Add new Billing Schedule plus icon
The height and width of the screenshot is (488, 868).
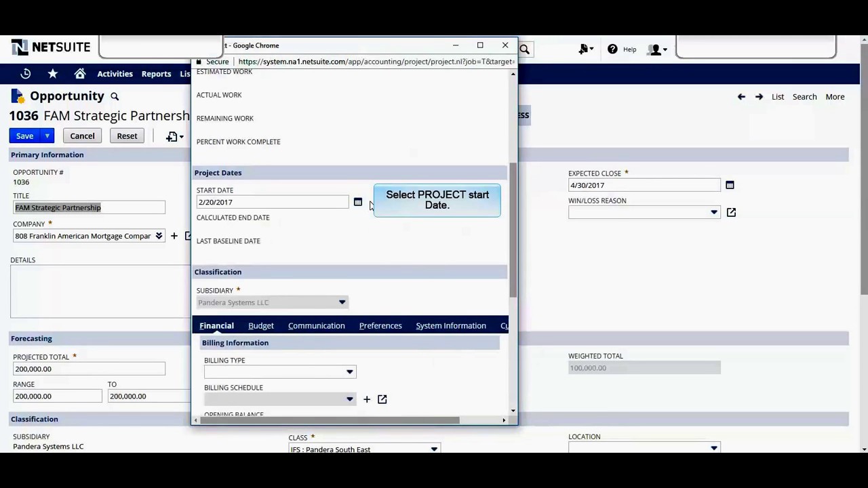pyautogui.click(x=367, y=399)
